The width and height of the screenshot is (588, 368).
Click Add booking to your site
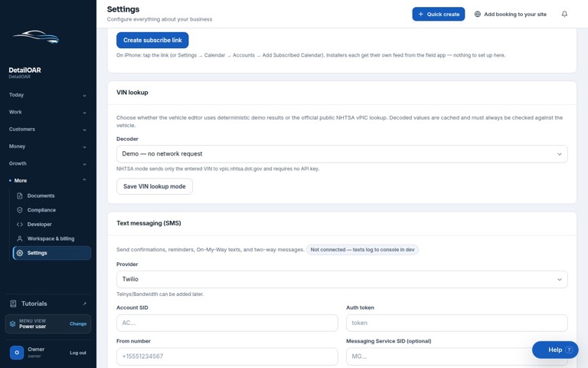coord(511,14)
